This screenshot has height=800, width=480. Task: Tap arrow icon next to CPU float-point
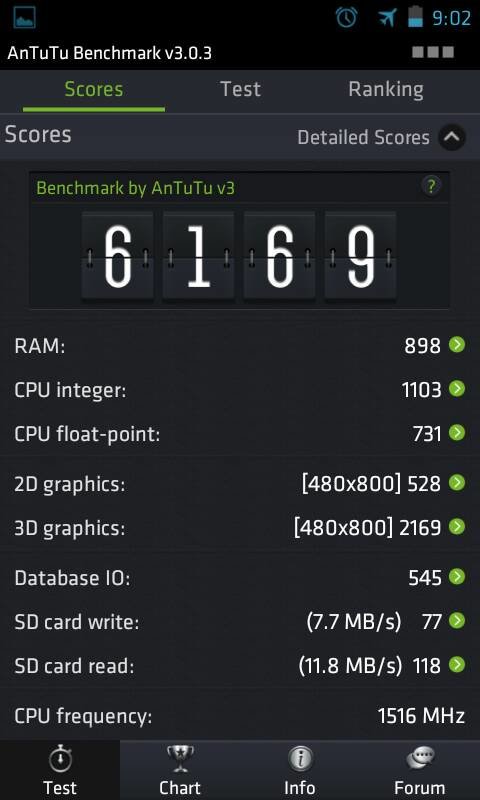[x=457, y=433]
